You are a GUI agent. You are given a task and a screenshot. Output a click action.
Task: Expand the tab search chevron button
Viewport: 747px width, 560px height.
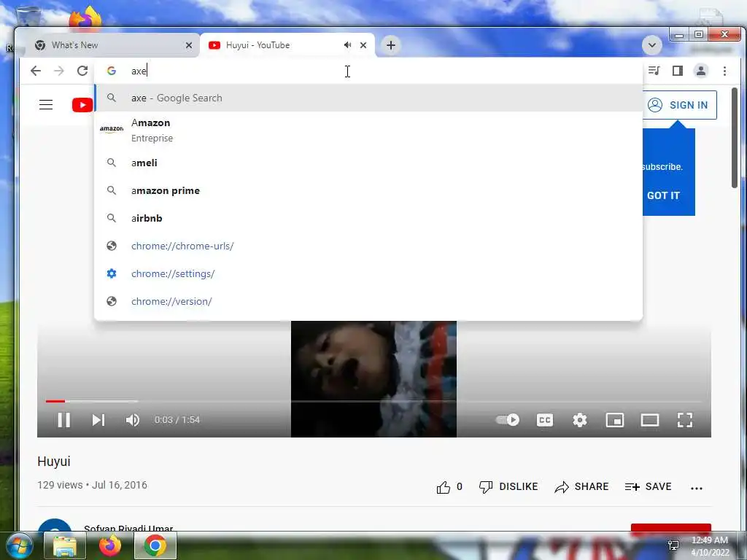click(x=651, y=45)
